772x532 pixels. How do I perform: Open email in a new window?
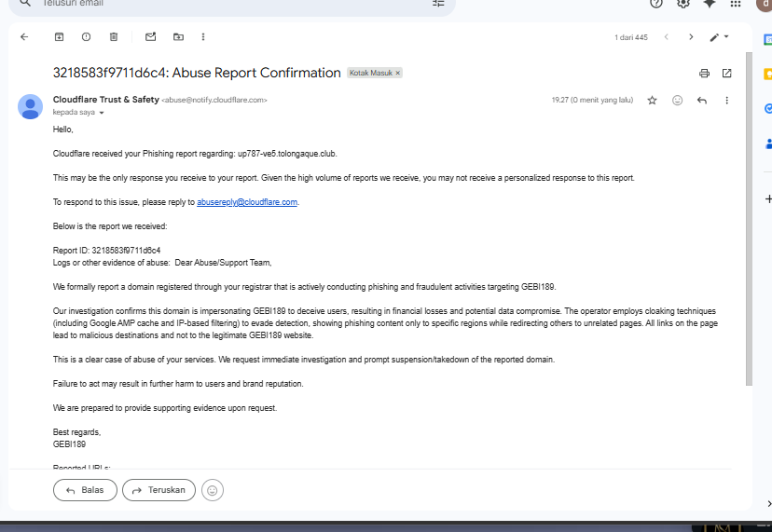pos(726,74)
